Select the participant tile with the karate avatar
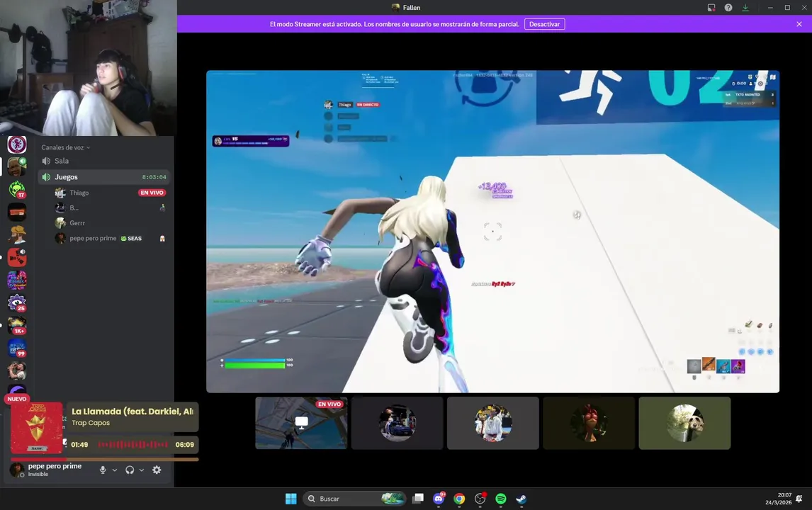Viewport: 812px width, 510px height. 493,423
